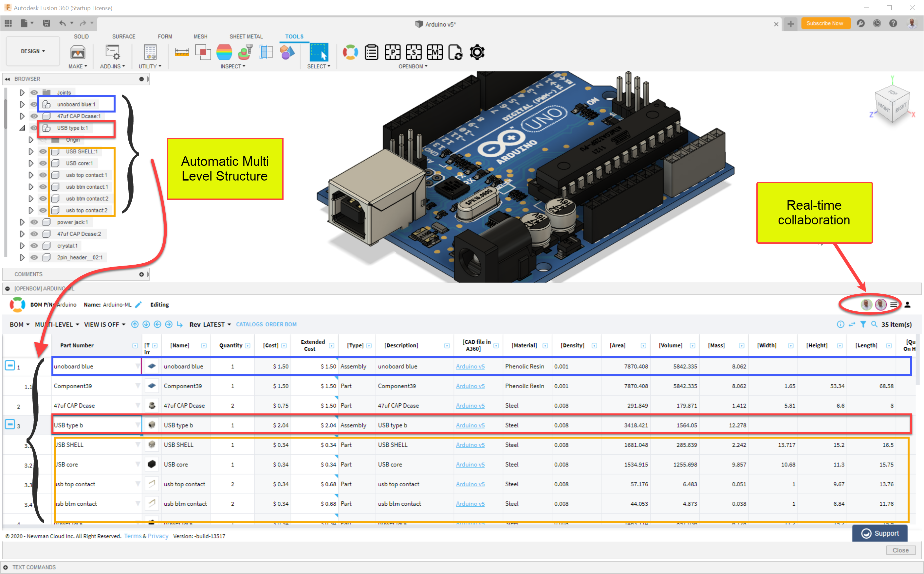Open the SURFACE tab
924x574 pixels.
(x=123, y=36)
